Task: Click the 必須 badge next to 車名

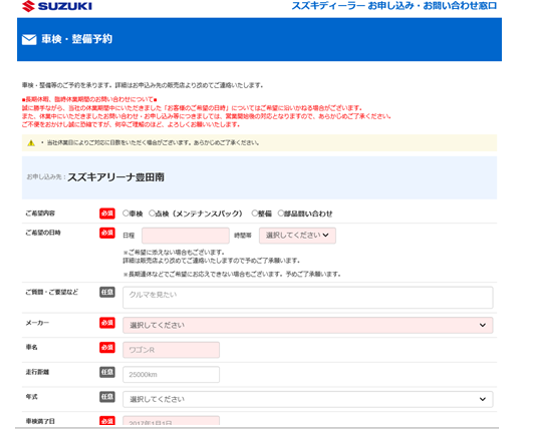Action: coord(107,347)
